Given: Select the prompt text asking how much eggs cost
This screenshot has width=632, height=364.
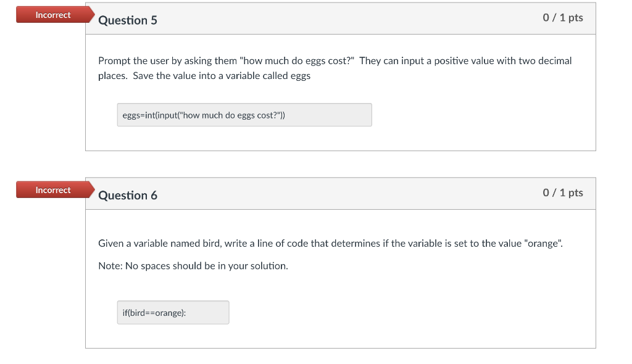Looking at the screenshot, I should (x=335, y=68).
